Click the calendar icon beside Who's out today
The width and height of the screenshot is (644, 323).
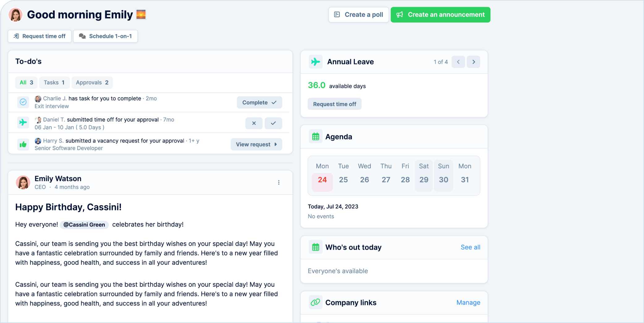pyautogui.click(x=316, y=247)
